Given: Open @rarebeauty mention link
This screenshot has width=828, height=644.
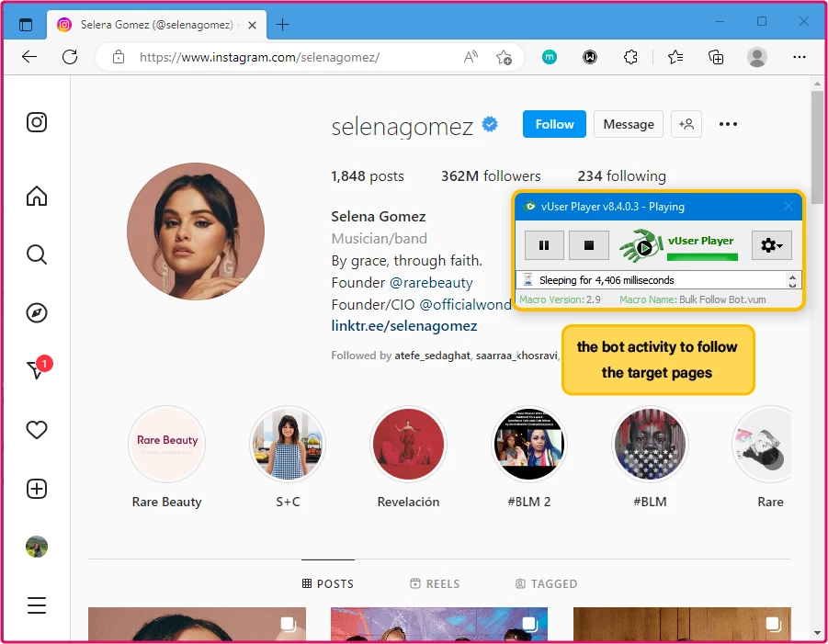Looking at the screenshot, I should [430, 283].
